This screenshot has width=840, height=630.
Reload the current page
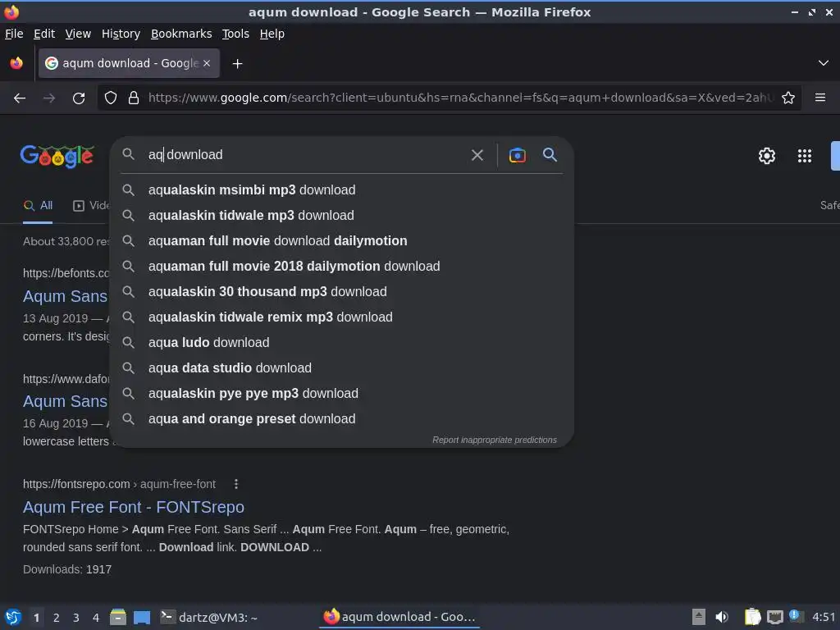coord(79,98)
